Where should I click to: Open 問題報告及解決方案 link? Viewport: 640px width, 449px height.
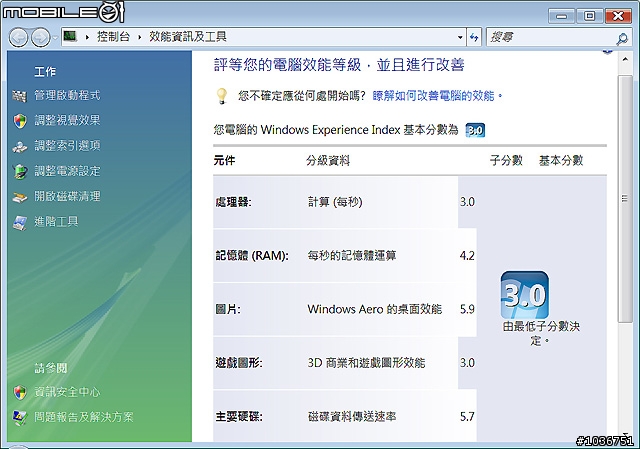84,417
